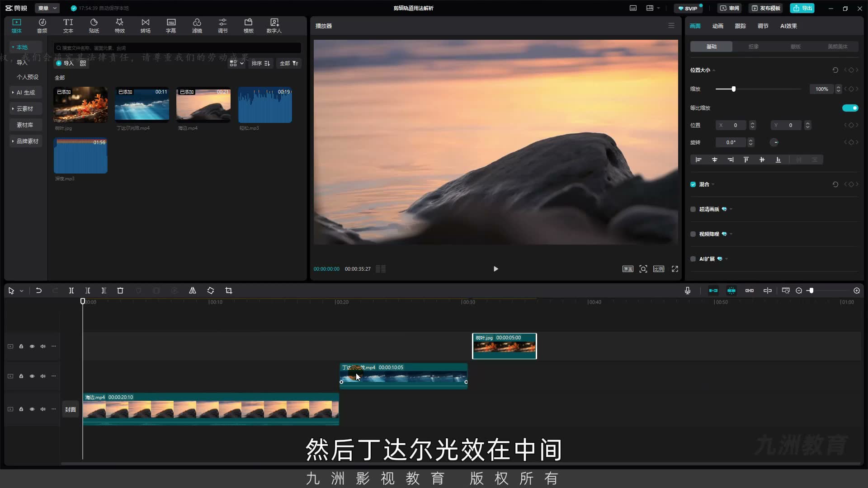Mute the 海边.mp4 main track speaker

click(x=43, y=409)
